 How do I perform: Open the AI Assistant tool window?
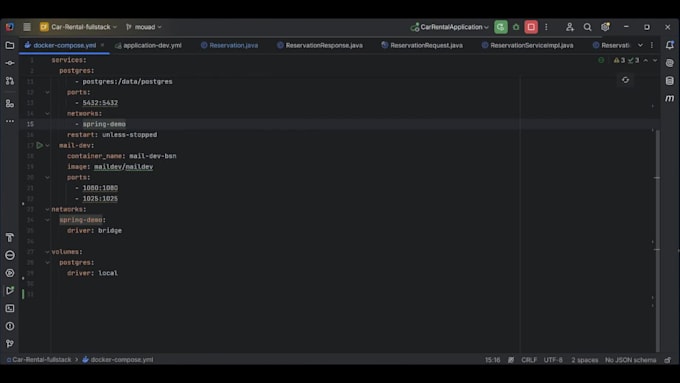(670, 63)
